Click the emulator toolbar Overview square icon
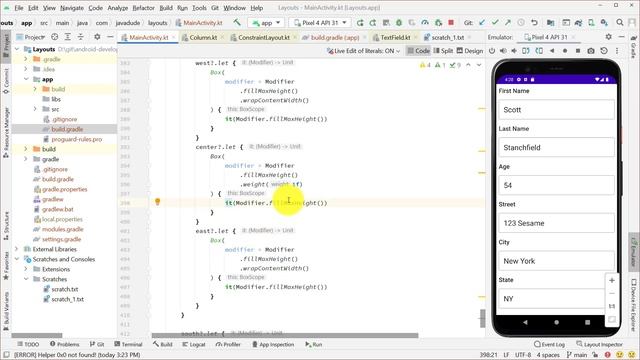 pyautogui.click(x=578, y=51)
